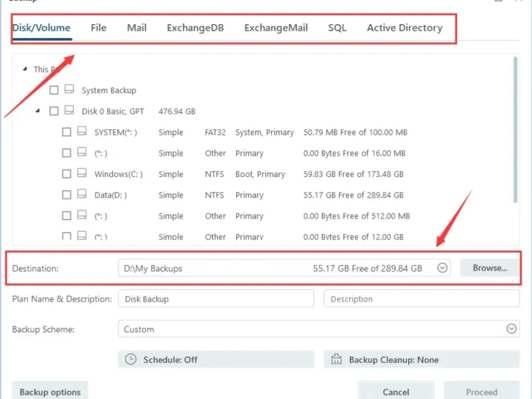Select the Mail tab

coord(137,28)
